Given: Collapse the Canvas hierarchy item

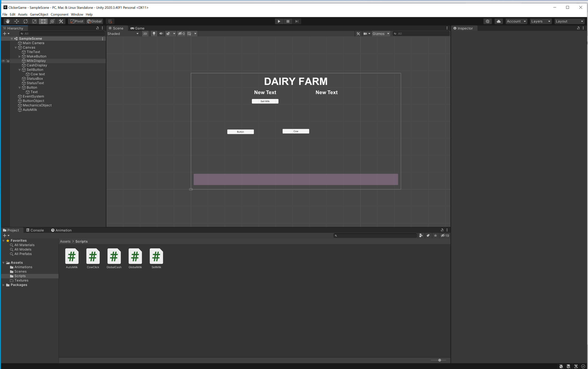Looking at the screenshot, I should point(16,48).
